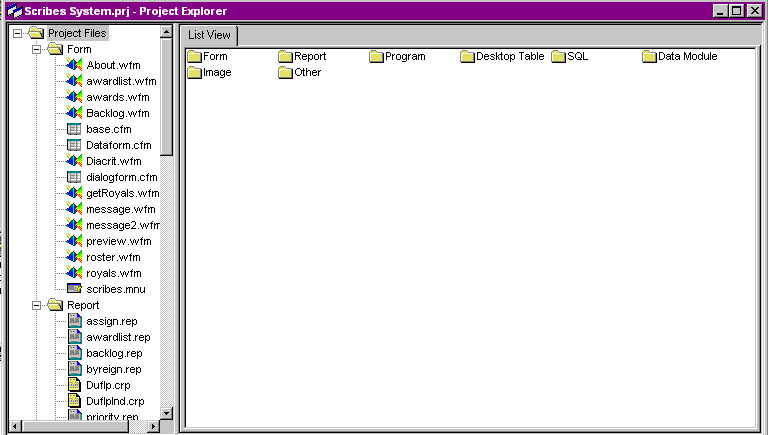The width and height of the screenshot is (768, 435).
Task: Select the base.cfm custom form icon
Action: (74, 129)
